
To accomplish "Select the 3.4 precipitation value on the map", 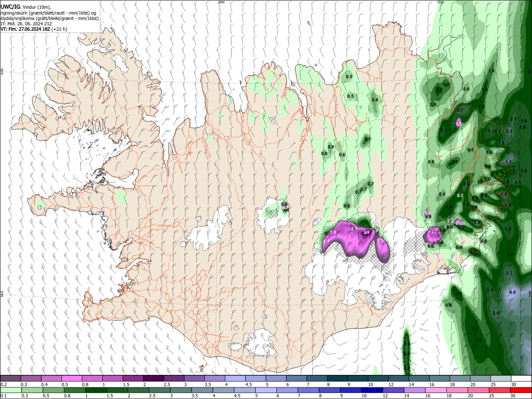I will click(x=477, y=223).
